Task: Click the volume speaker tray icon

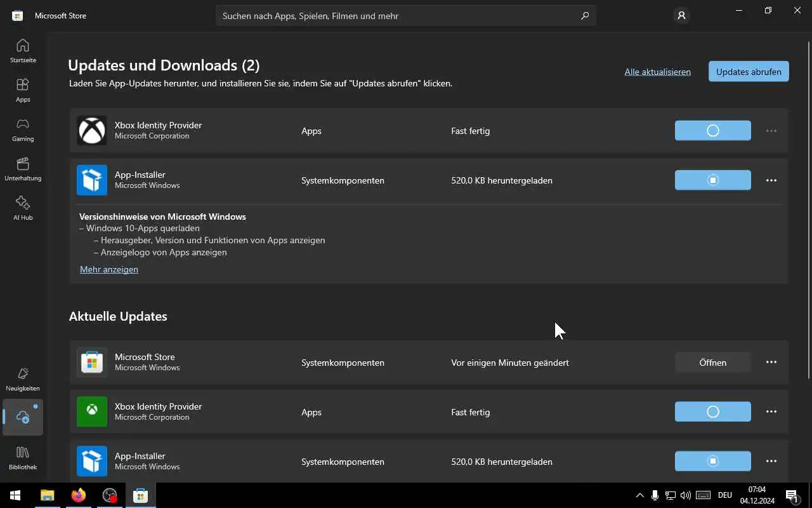Action: click(x=686, y=495)
